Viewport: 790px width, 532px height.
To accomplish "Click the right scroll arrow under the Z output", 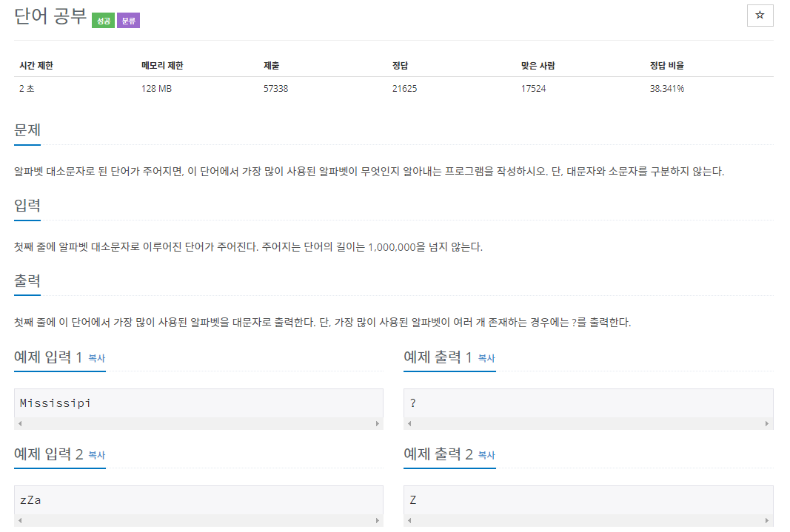I will 767,520.
